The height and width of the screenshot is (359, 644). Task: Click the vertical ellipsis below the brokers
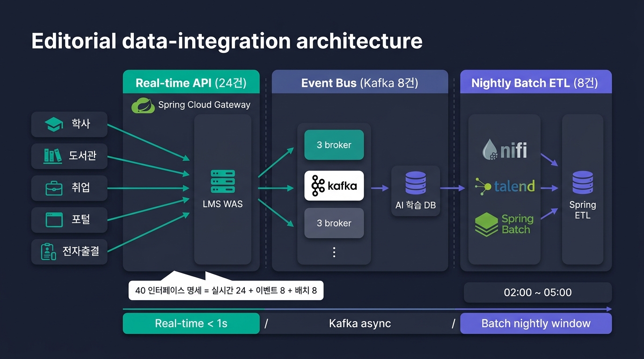pyautogui.click(x=334, y=252)
